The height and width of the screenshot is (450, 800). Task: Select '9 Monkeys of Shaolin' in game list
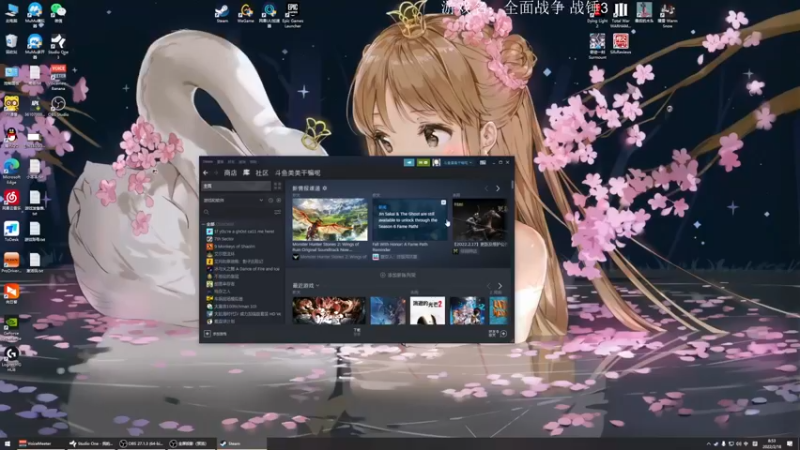pos(234,246)
